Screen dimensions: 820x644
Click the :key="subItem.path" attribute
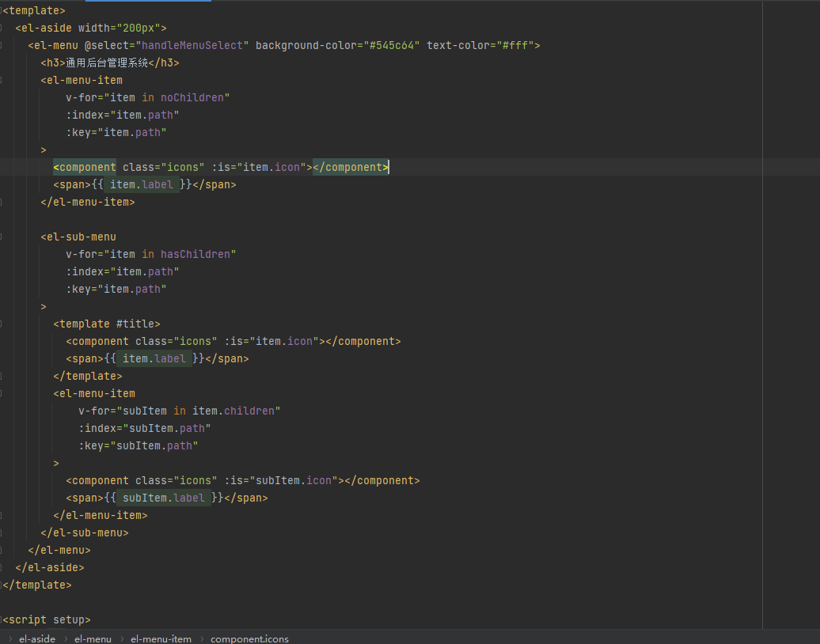click(139, 446)
